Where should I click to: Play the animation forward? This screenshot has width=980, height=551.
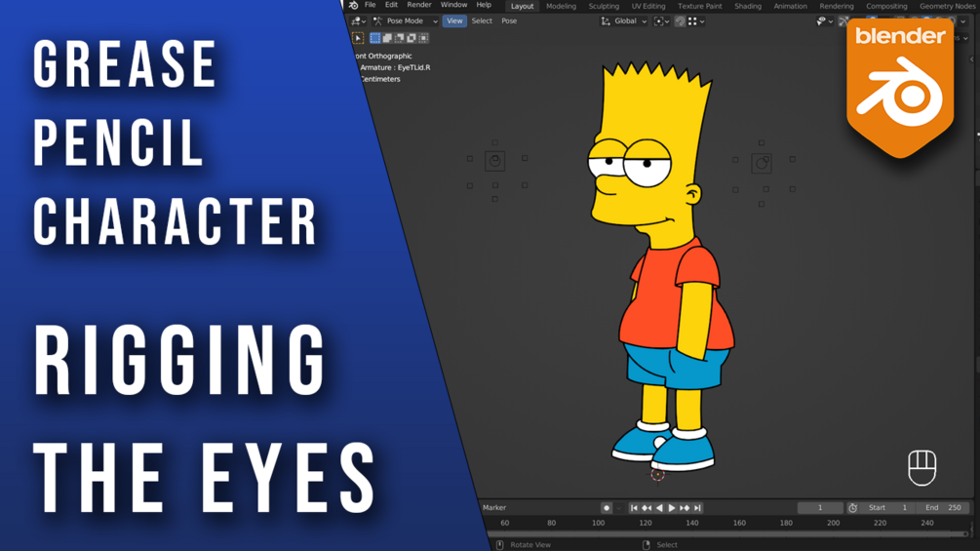672,508
